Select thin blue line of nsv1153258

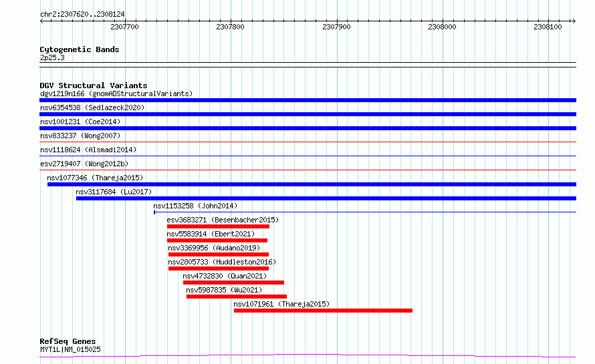(x=365, y=212)
